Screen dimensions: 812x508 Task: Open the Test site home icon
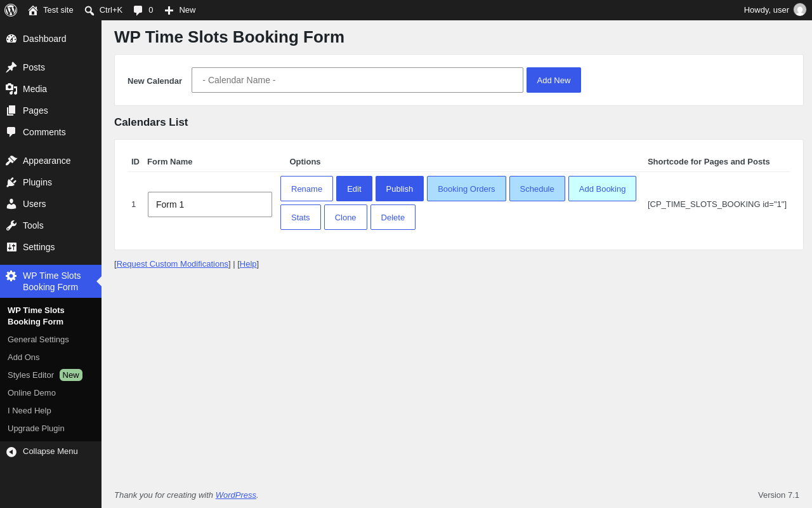[33, 10]
